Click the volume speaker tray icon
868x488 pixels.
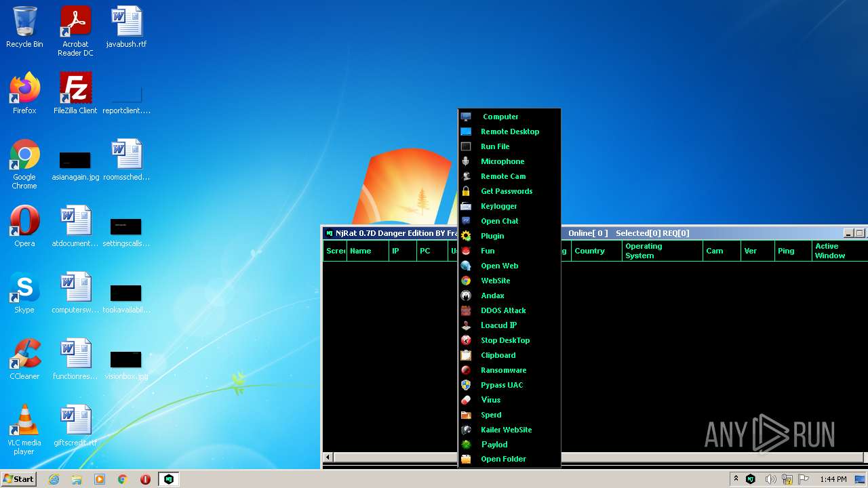(770, 479)
